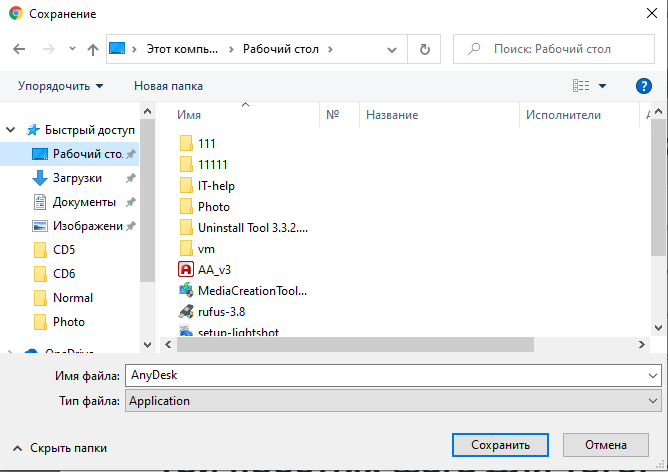Click pin icon next to 'Загрузки'

click(x=131, y=178)
